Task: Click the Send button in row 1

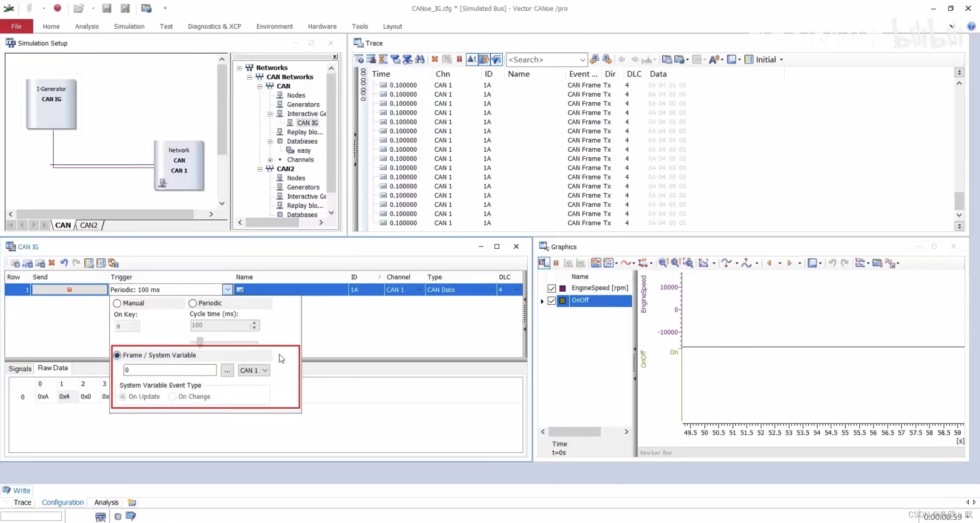Action: coord(69,290)
